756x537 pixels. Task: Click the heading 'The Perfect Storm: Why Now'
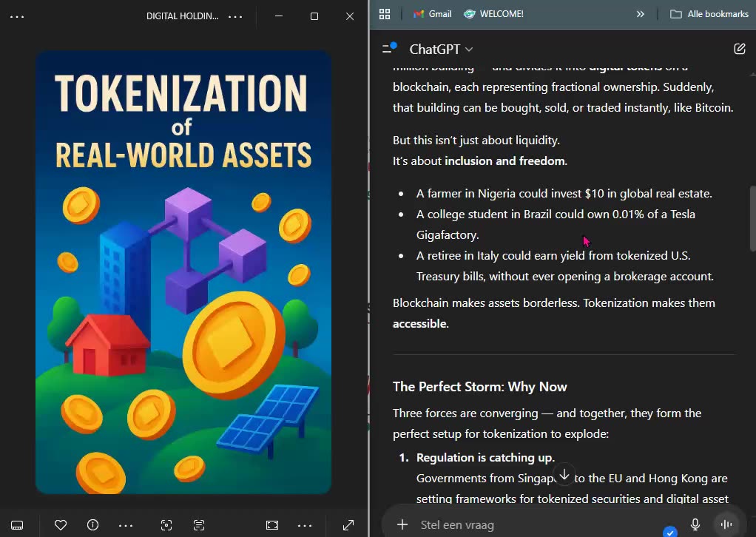coord(480,387)
